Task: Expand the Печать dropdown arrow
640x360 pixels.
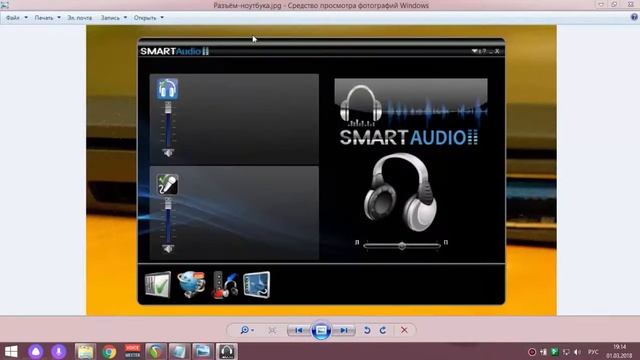Action: click(x=59, y=18)
